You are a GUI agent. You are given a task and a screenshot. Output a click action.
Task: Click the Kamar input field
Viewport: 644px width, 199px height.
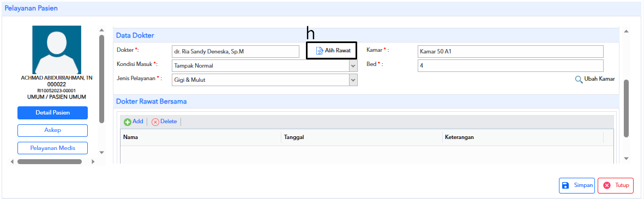pos(510,52)
